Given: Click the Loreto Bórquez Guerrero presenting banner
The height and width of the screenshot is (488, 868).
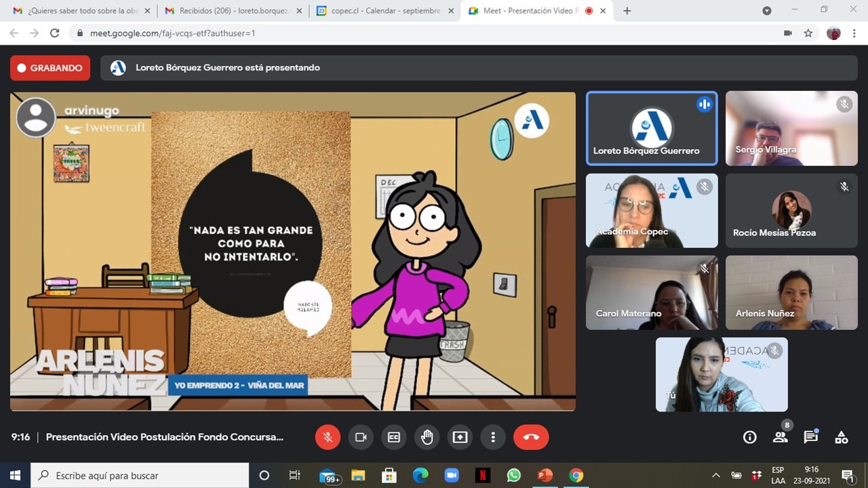Looking at the screenshot, I should point(479,68).
